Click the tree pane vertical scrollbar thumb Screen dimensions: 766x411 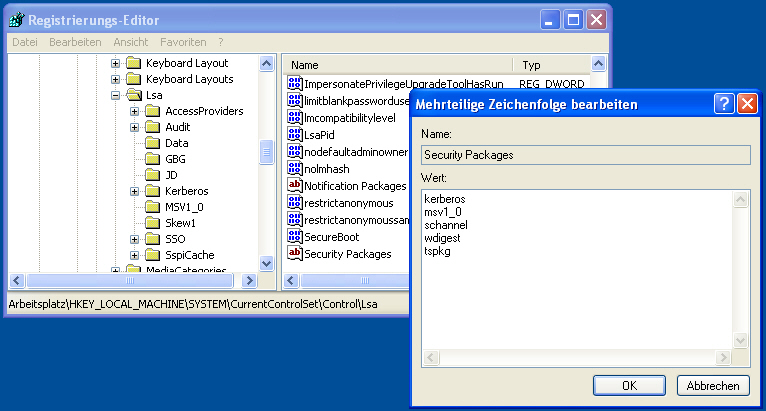(x=267, y=151)
